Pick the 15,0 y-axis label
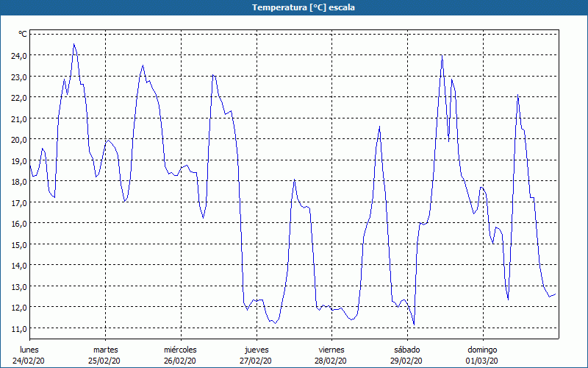Image resolution: width=588 pixels, height=368 pixels. tap(18, 244)
